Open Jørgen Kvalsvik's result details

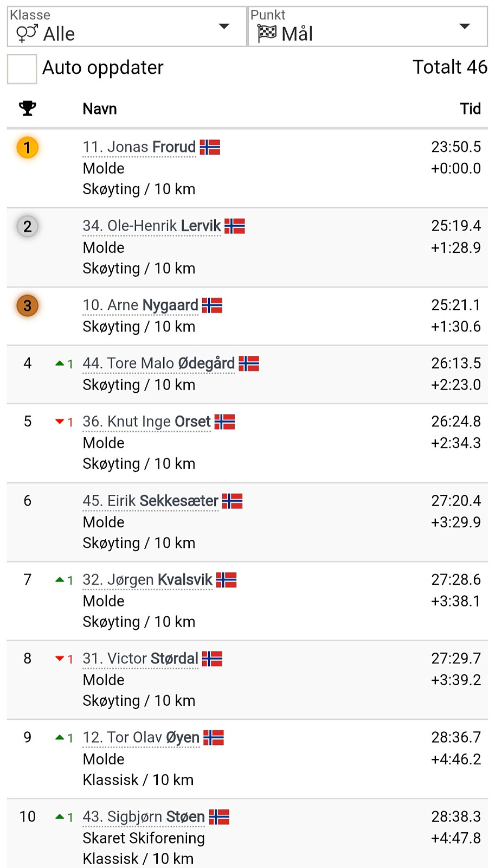click(147, 580)
